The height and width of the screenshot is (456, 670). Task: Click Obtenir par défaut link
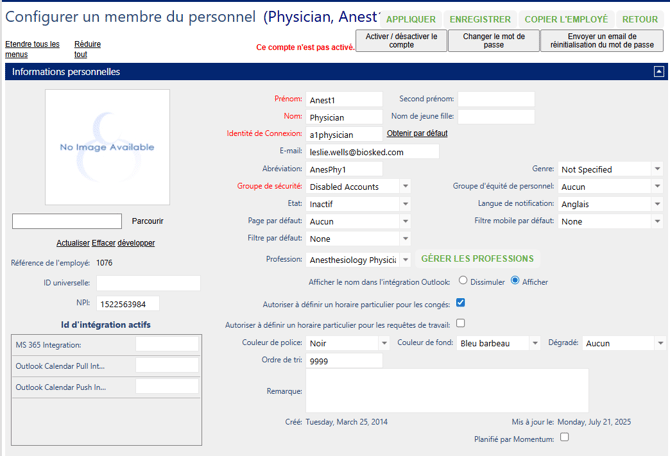tap(417, 133)
